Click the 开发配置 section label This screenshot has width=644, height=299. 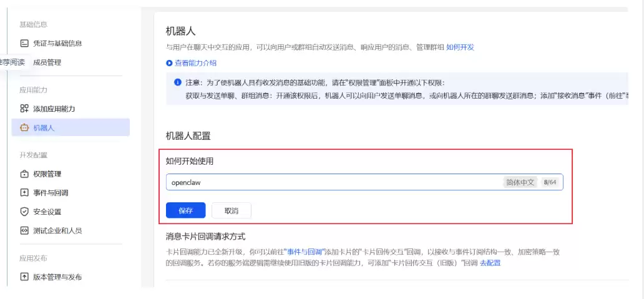33,155
